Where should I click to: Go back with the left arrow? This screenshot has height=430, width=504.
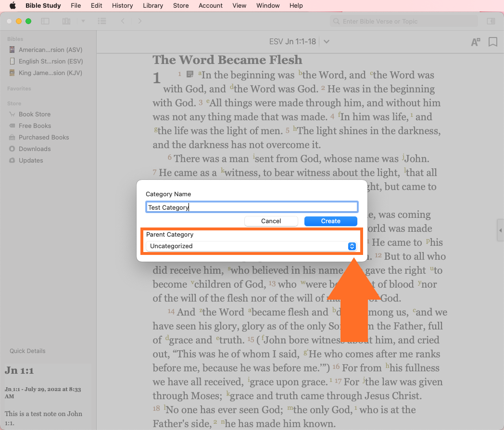click(123, 21)
